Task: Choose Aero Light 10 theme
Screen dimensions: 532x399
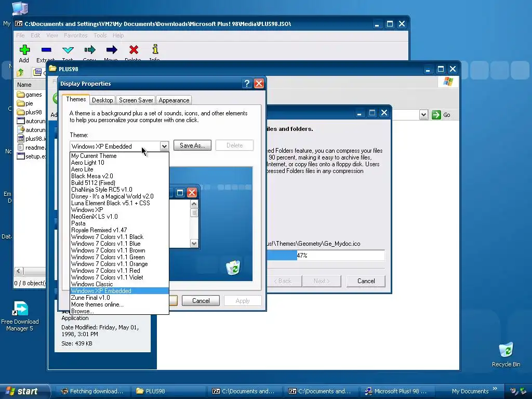Action: [x=119, y=163]
